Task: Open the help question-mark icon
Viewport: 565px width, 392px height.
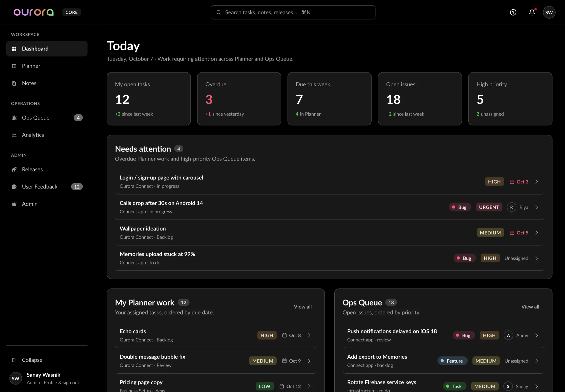Action: 513,12
